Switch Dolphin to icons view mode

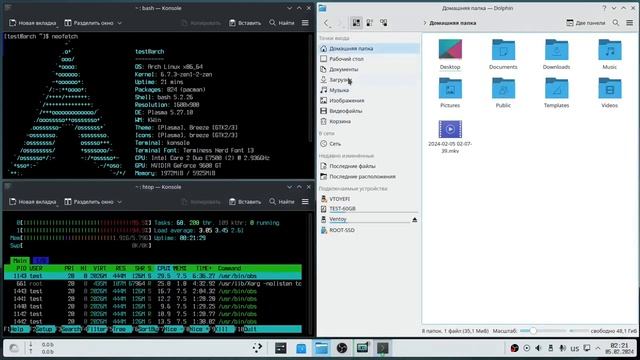pos(356,23)
